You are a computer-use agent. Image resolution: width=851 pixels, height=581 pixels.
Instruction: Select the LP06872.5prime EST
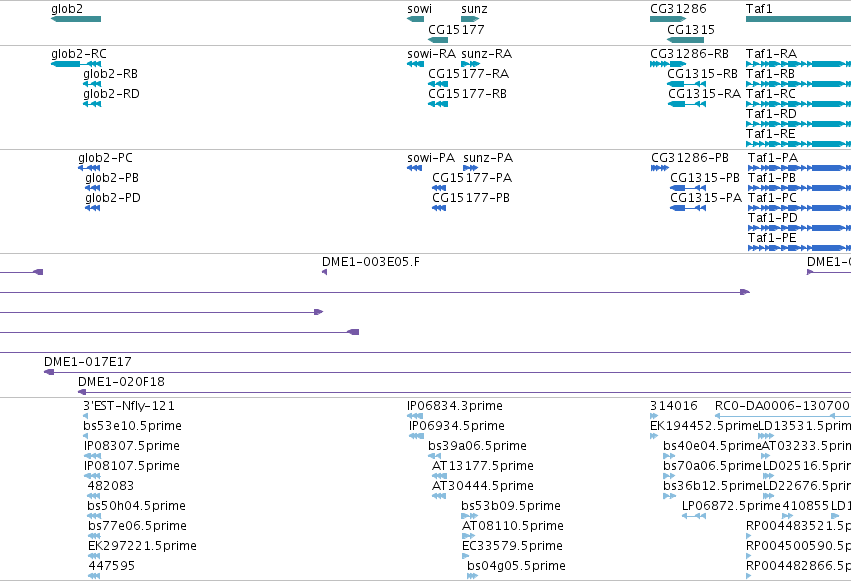click(731, 507)
